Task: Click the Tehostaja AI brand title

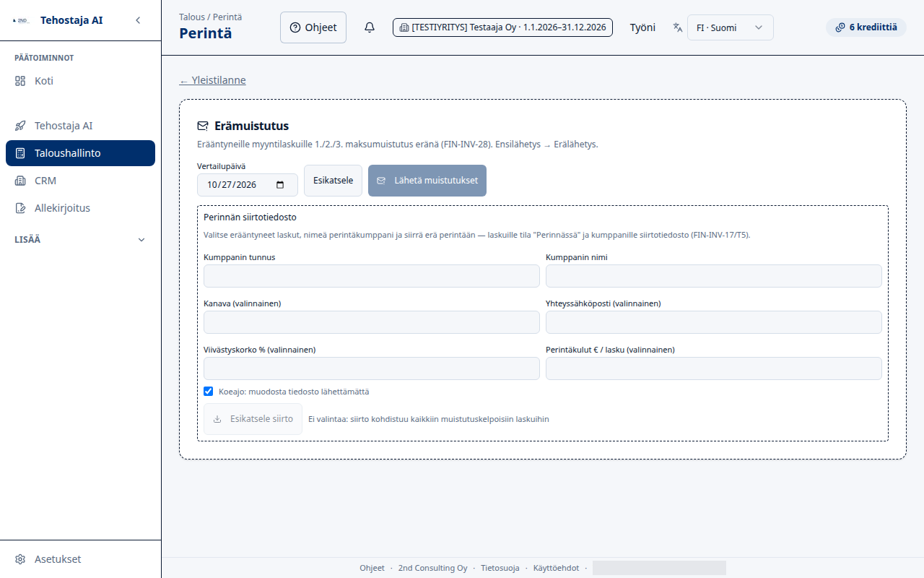Action: pos(71,20)
